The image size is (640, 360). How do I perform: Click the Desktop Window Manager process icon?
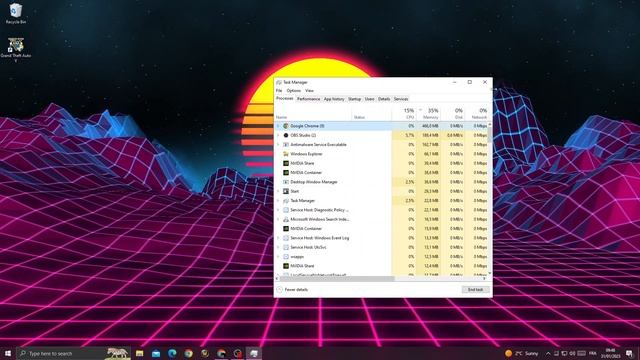point(286,182)
